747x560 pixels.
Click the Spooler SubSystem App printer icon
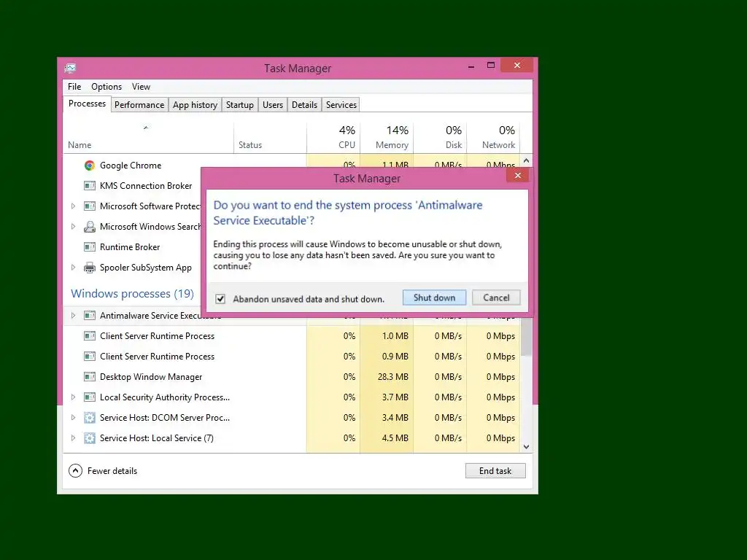click(x=89, y=268)
